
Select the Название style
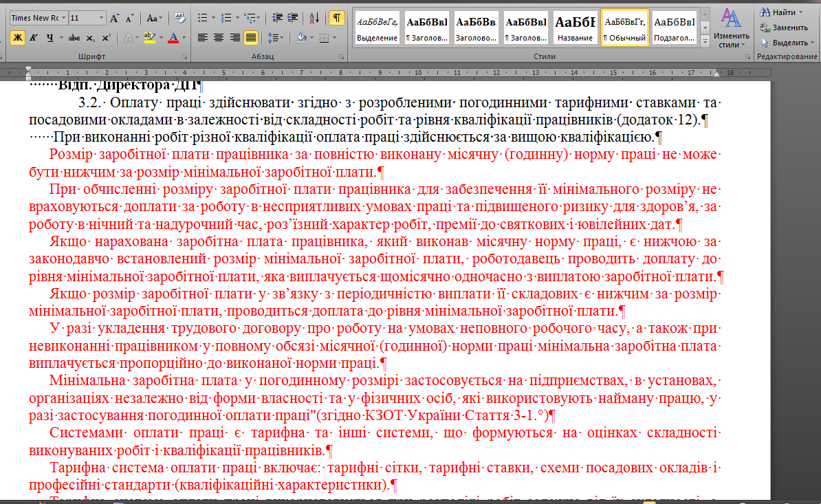pos(575,28)
